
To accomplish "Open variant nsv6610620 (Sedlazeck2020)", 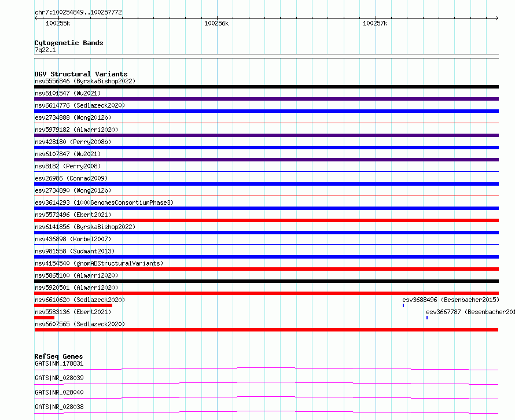I will [x=80, y=300].
